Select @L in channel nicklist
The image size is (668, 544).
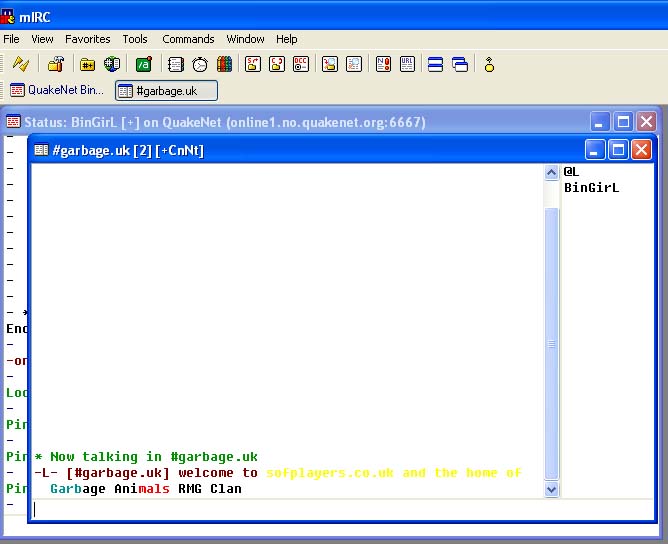[x=571, y=172]
